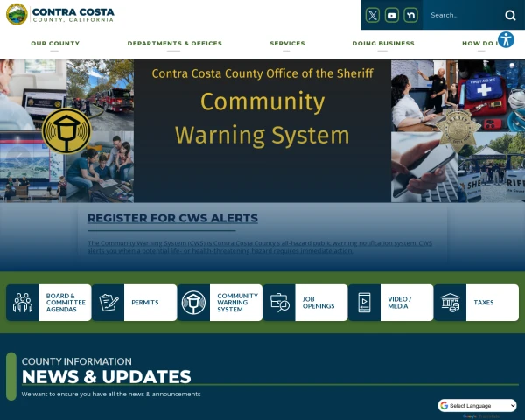
Task: Click the Contra Costa County seal logo
Action: pyautogui.click(x=17, y=14)
